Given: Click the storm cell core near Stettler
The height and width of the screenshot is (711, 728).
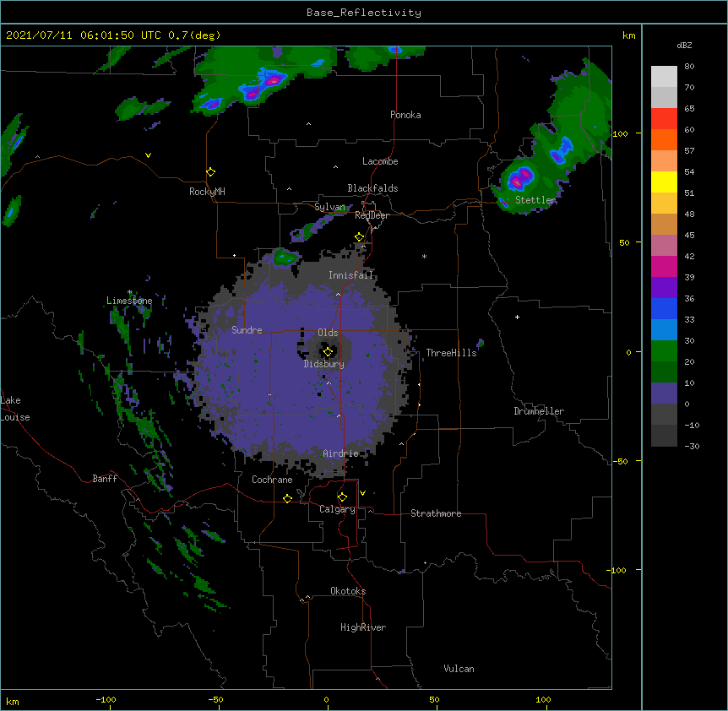Looking at the screenshot, I should pyautogui.click(x=519, y=179).
